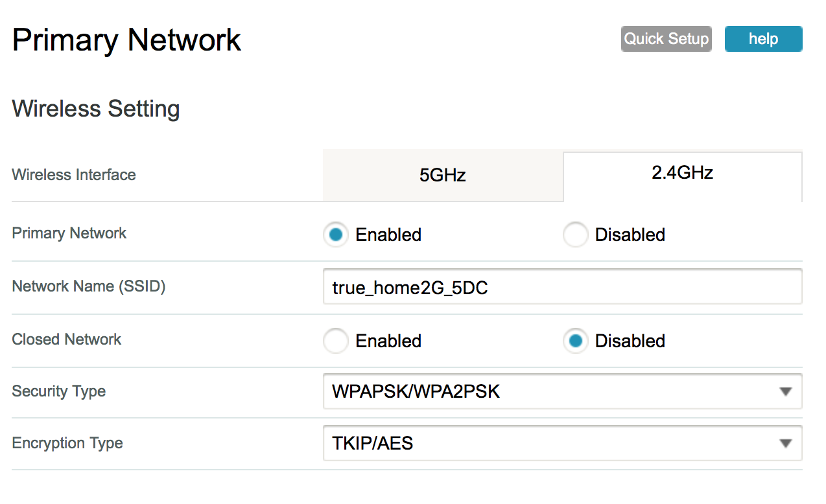
Task: Click the Closed Network row label
Action: (67, 339)
